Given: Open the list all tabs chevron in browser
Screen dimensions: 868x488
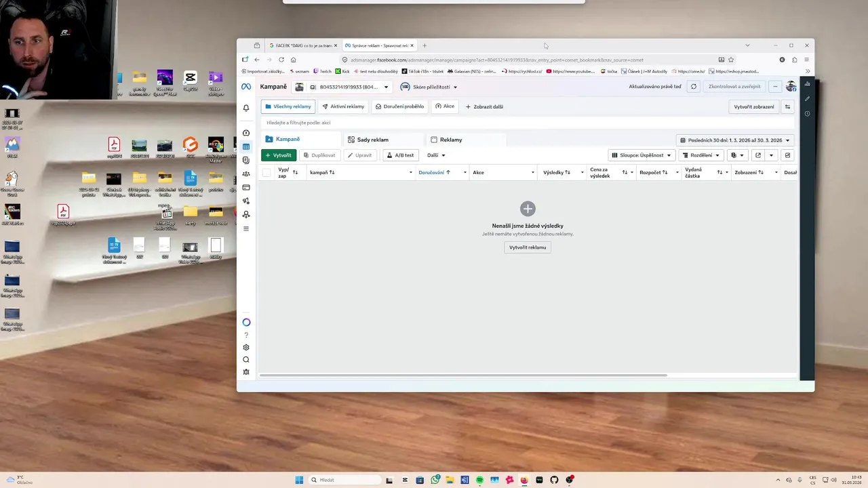Looking at the screenshot, I should click(x=747, y=45).
